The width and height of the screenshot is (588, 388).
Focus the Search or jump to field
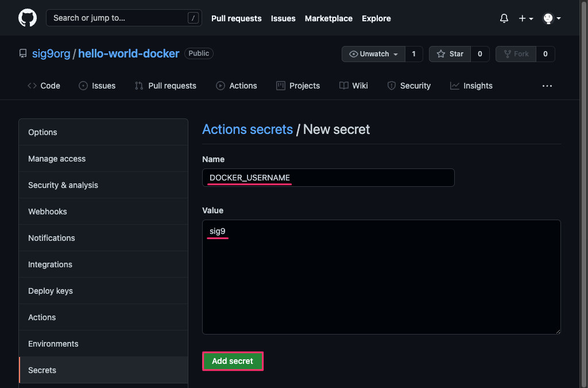(124, 18)
